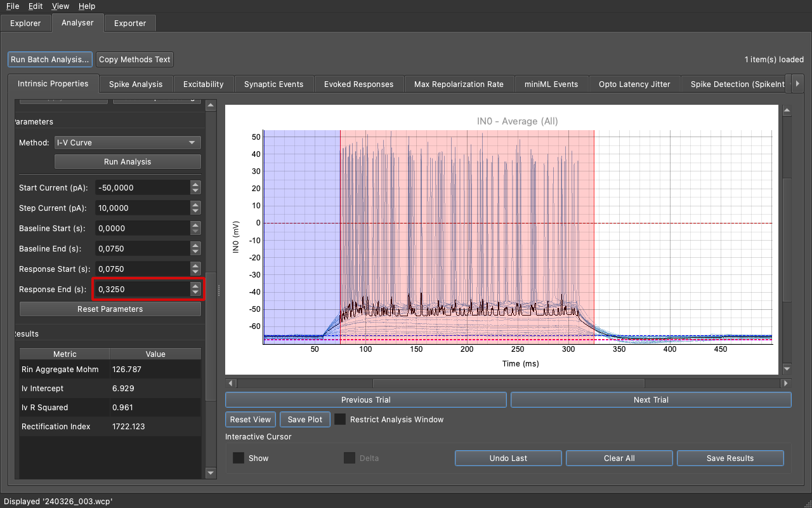Click plot vertical scrollbar up arrow

point(787,110)
